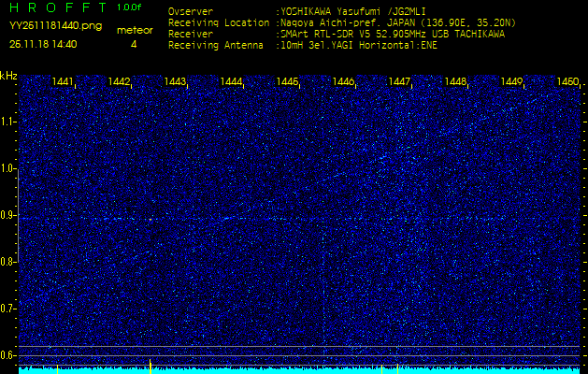Click the 26.11.18 14:40 timestamp
The height and width of the screenshot is (374, 588).
(x=43, y=44)
